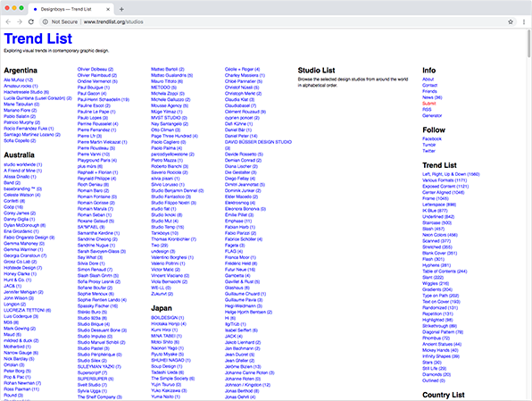This screenshot has width=532, height=401.
Task: Open Fabio Ongarato Design link
Action: point(29,238)
